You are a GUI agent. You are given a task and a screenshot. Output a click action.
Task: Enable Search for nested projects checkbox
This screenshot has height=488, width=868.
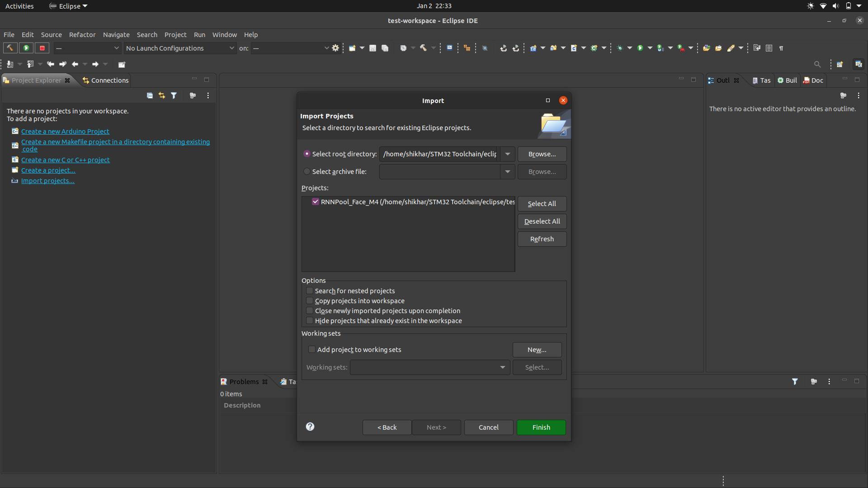(x=310, y=291)
